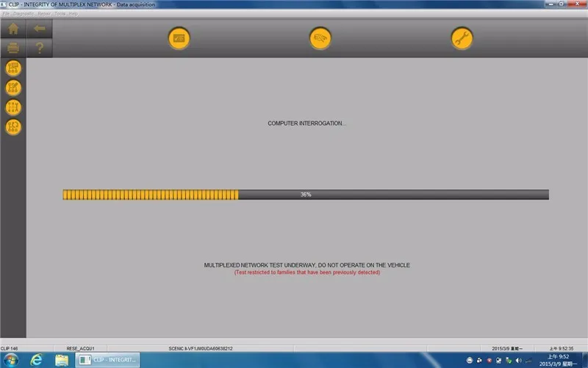Select the network diagram with pencil sidebar icon
588x368 pixels.
point(13,88)
